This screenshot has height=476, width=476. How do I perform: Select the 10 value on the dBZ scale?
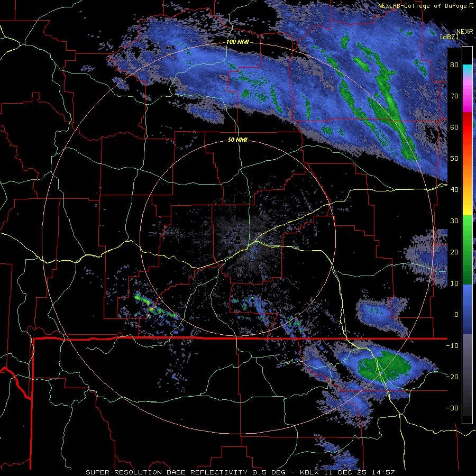[454, 283]
